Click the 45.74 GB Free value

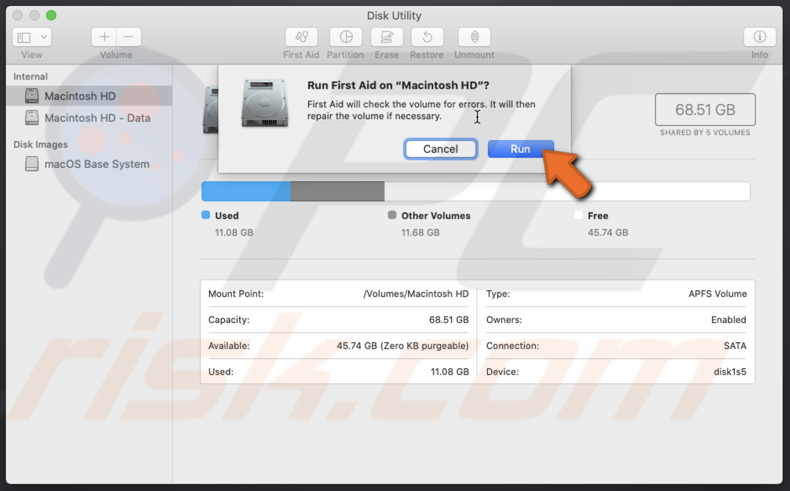[608, 233]
